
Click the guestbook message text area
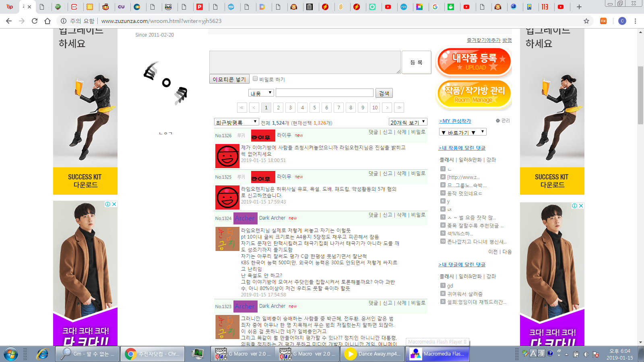[x=305, y=62]
